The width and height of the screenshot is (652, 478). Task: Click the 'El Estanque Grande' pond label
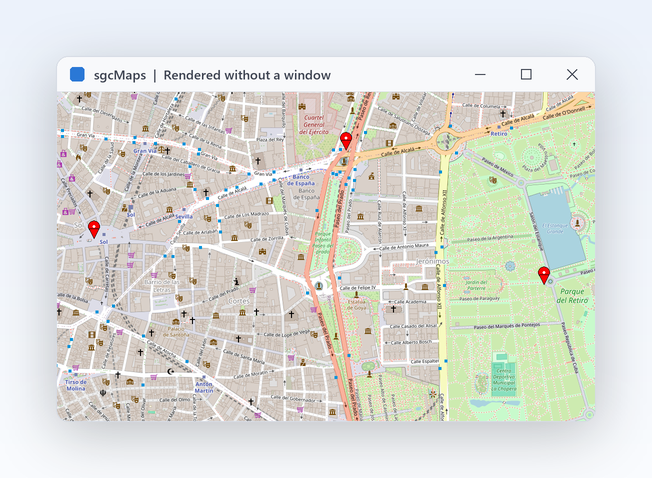click(x=555, y=228)
